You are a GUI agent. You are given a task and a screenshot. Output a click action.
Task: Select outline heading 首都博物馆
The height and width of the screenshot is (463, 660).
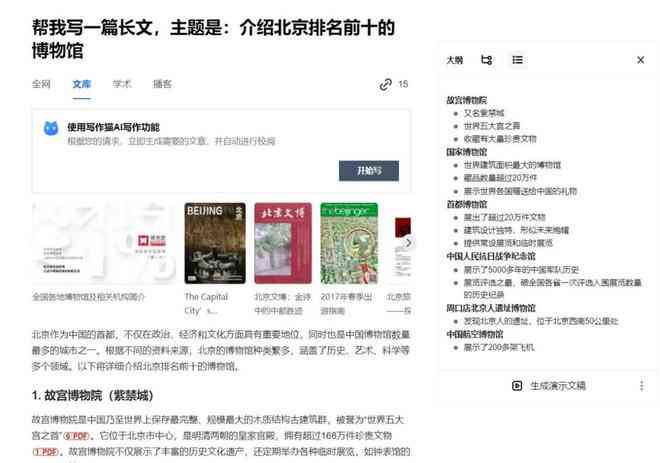pos(466,204)
